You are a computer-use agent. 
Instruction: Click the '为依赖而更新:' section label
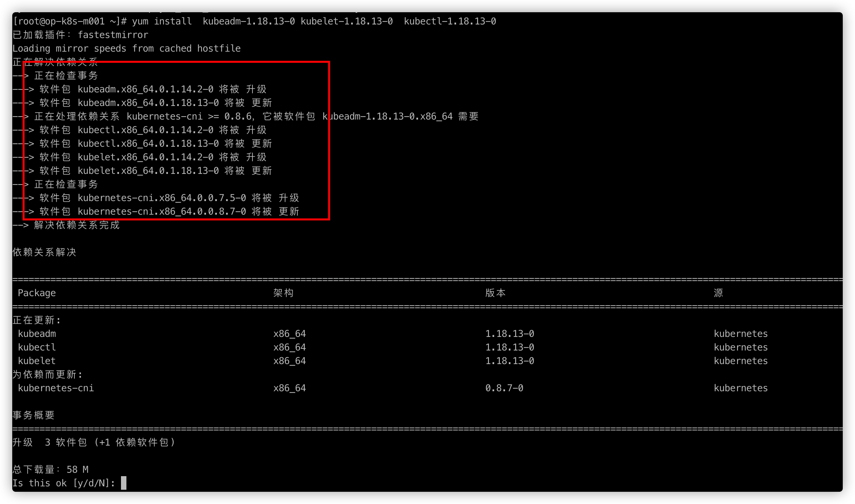click(47, 375)
